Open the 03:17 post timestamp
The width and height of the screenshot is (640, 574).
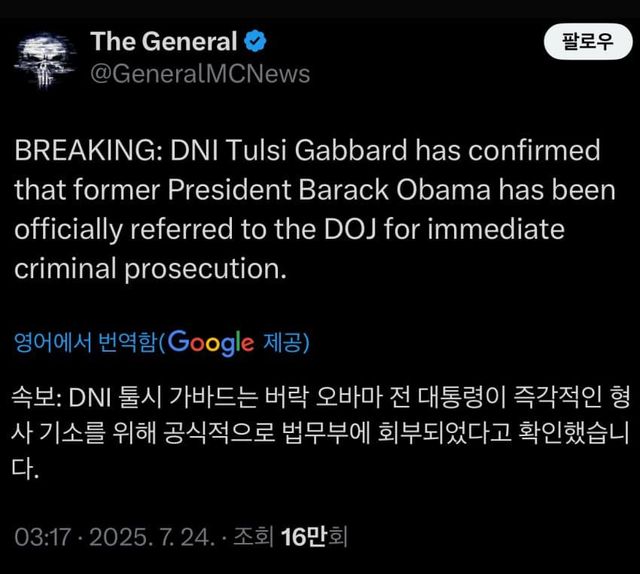(42, 537)
